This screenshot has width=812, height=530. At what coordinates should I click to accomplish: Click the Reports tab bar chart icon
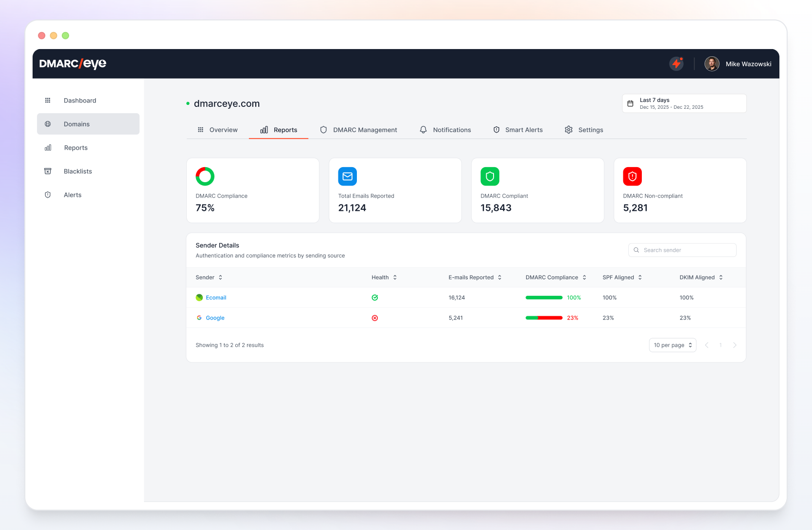tap(264, 130)
